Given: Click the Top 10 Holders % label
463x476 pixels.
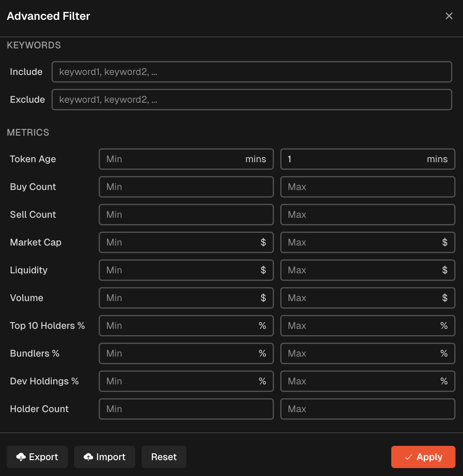Looking at the screenshot, I should click(48, 326).
